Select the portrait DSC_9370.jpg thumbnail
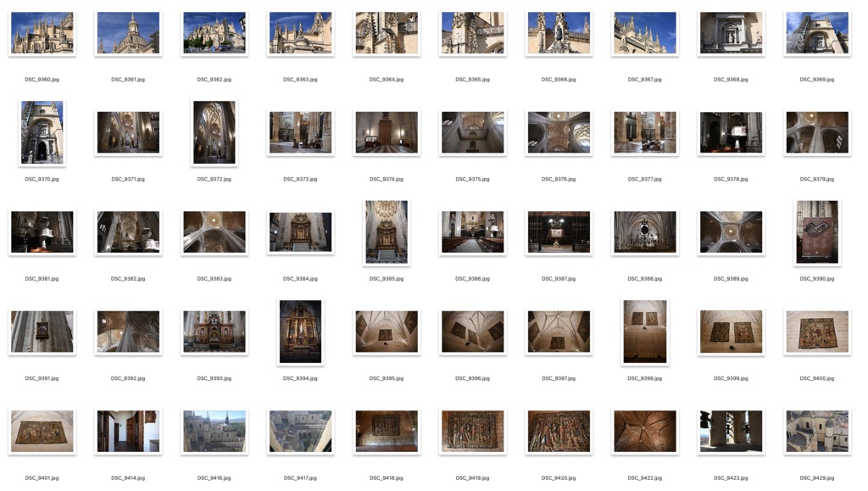 coord(42,132)
